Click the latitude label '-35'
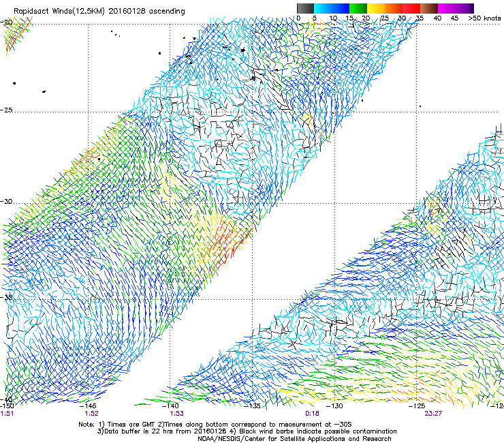The height and width of the screenshot is (443, 504). click(x=6, y=297)
